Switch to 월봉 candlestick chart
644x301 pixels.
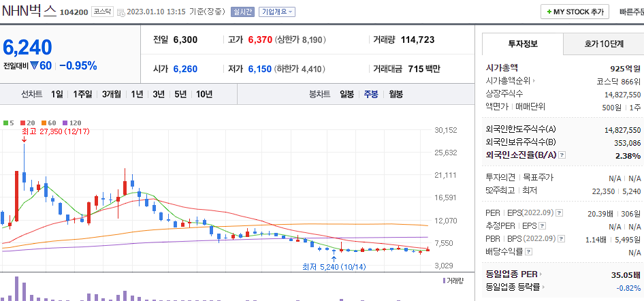(396, 94)
